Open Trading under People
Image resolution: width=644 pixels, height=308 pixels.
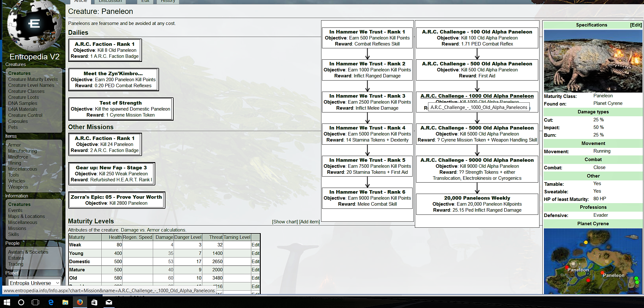point(16,264)
